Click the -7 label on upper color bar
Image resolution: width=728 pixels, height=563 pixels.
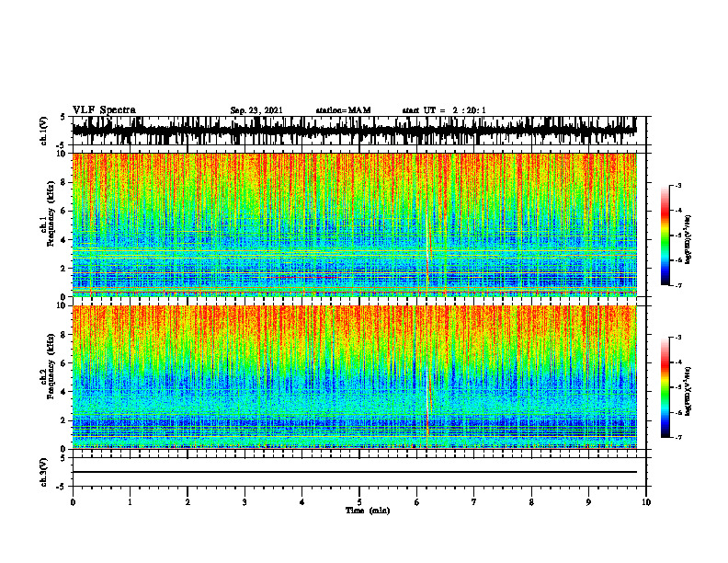pyautogui.click(x=678, y=285)
